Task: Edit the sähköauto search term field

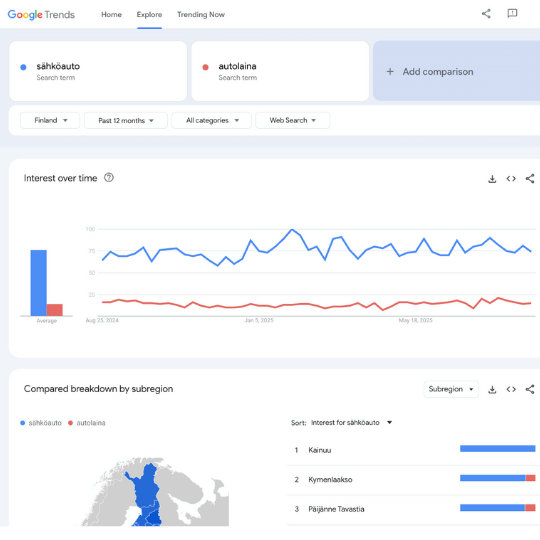Action: (x=98, y=71)
